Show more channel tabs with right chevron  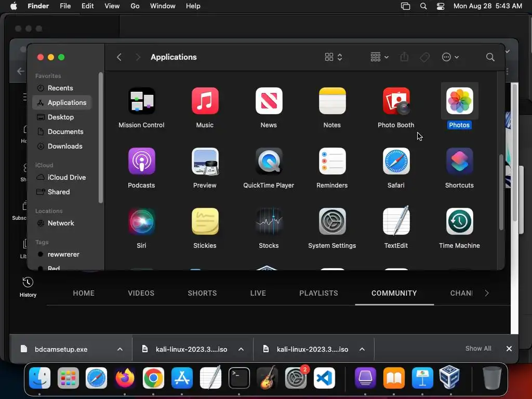pos(486,293)
